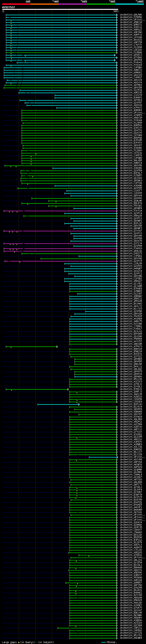The image size is (146, 644).
Task: Select hit label UniRef100_Q7X8A1
Action: [131, 58]
